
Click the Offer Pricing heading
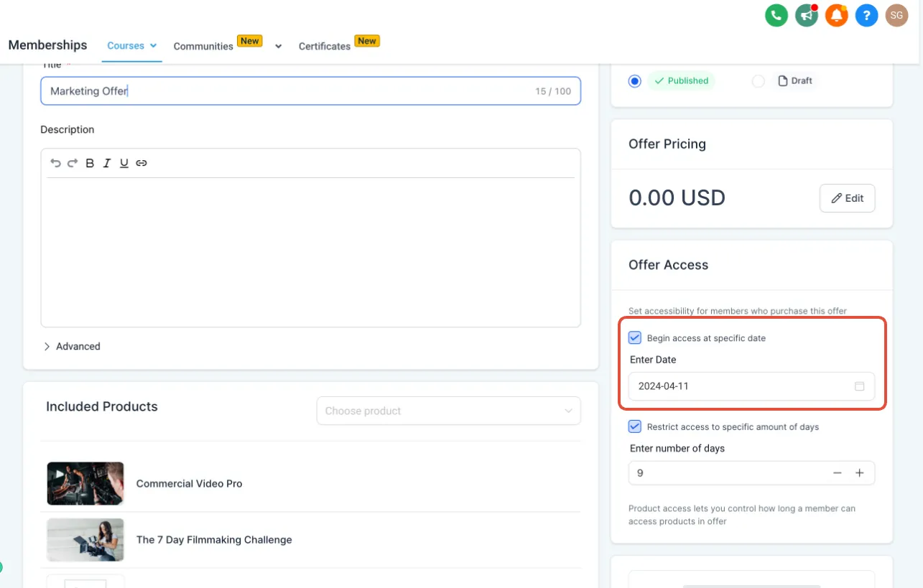coord(667,144)
